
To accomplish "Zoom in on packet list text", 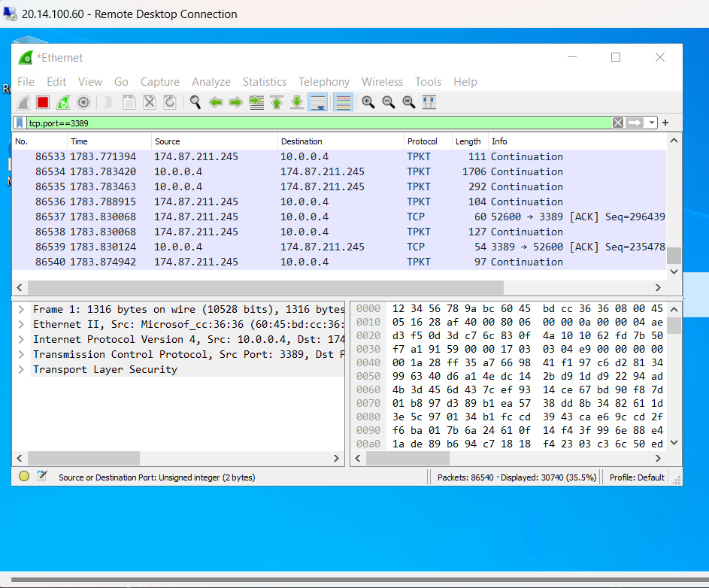I will coord(368,102).
